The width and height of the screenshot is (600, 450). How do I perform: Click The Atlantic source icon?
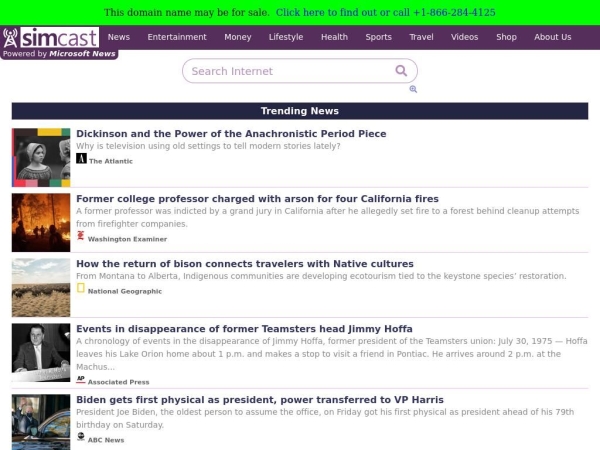[81, 159]
